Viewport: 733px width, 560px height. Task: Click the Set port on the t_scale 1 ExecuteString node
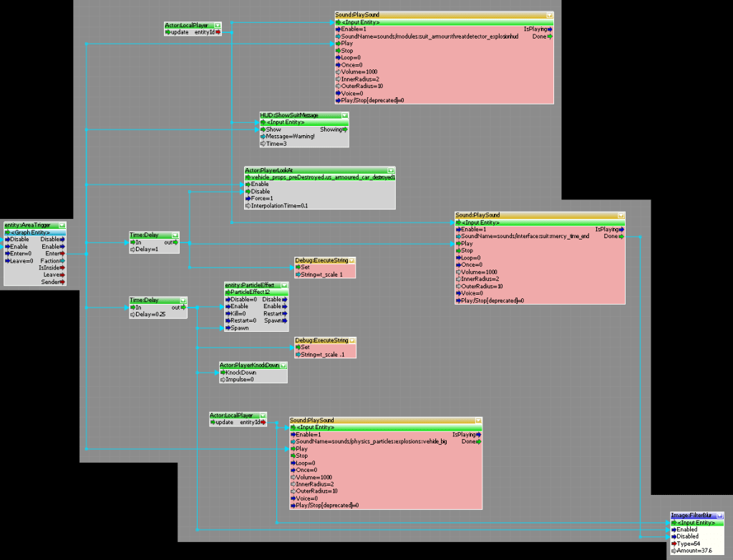(297, 267)
